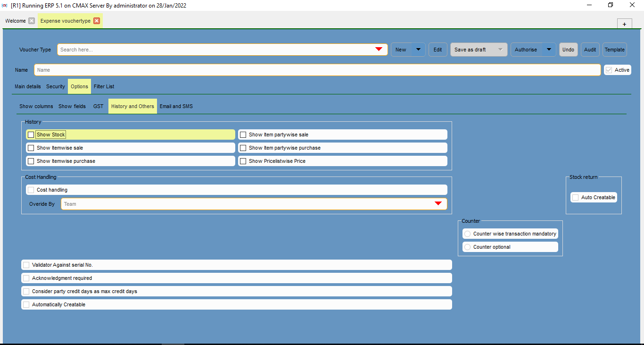Check Show Item partywise sale
Viewport: 644px width, 345px height.
[243, 135]
